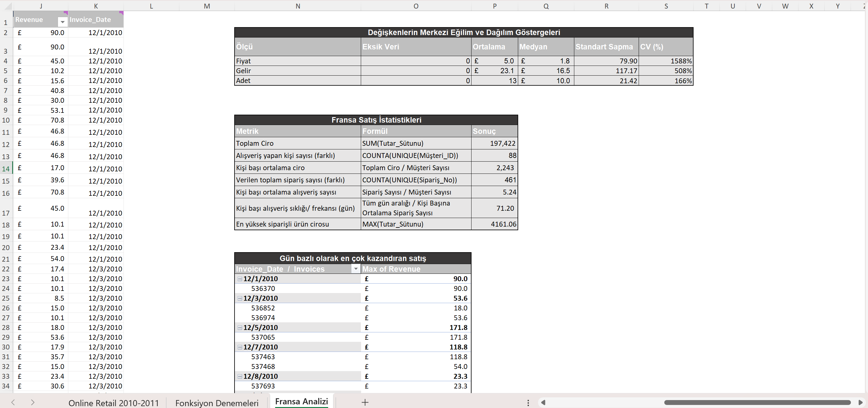
Task: Select the 'Toplam Ciro' metric cell
Action: coord(298,143)
